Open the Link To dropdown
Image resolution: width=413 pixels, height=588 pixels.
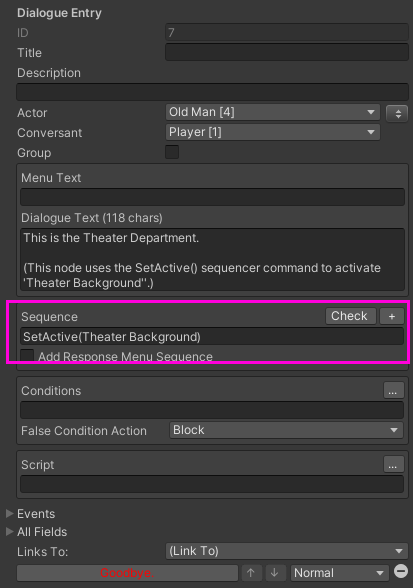click(287, 551)
